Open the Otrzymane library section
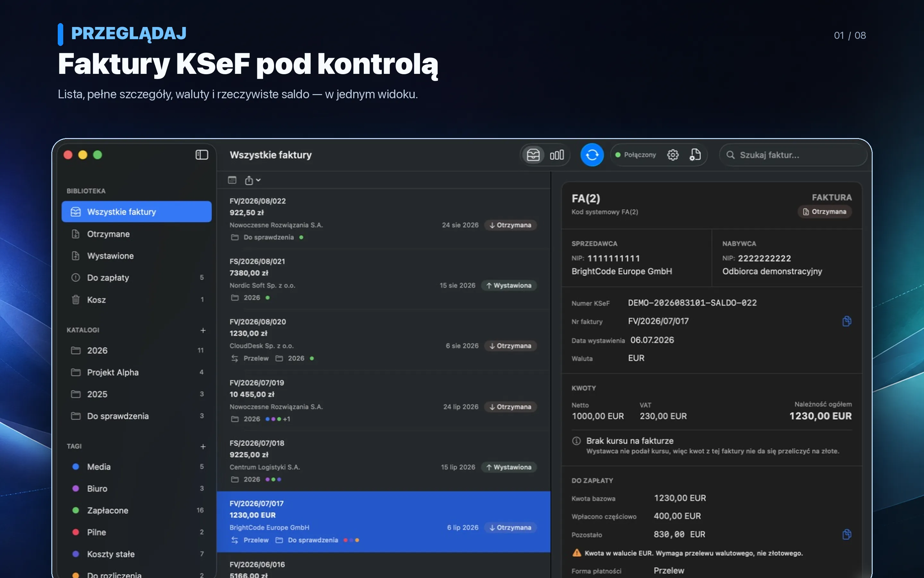The height and width of the screenshot is (578, 924). click(x=136, y=234)
